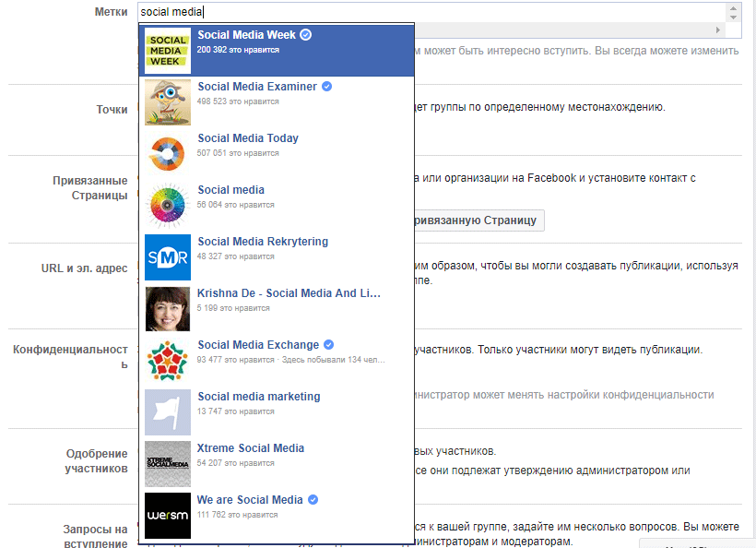This screenshot has height=548, width=756.
Task: Click the Social Media Exchange flower logo
Action: coord(167,361)
